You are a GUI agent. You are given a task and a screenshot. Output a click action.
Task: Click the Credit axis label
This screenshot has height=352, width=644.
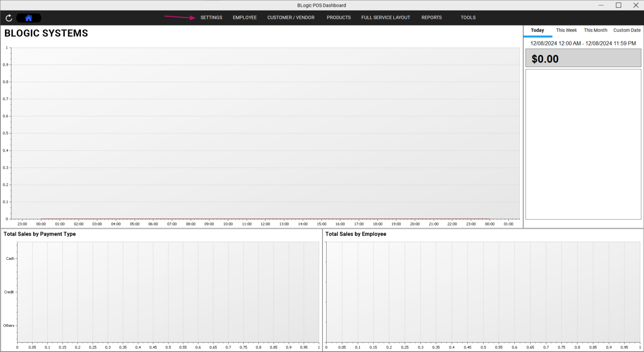tap(9, 292)
